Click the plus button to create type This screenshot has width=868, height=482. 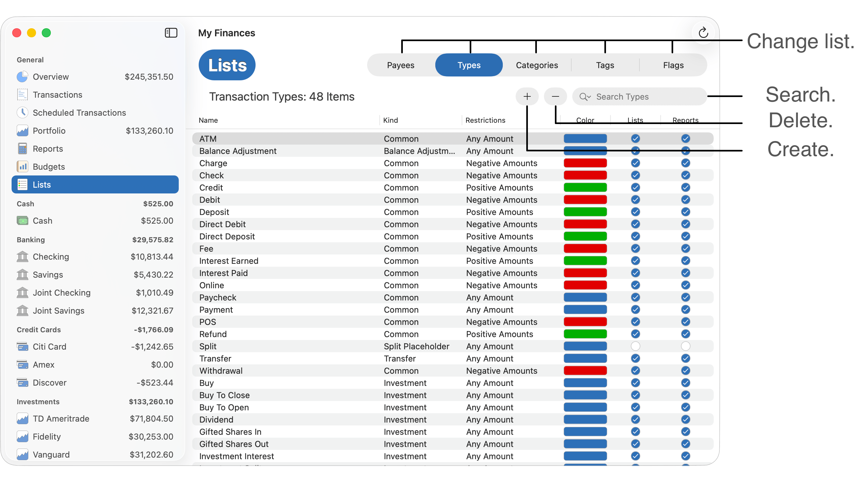coord(527,97)
